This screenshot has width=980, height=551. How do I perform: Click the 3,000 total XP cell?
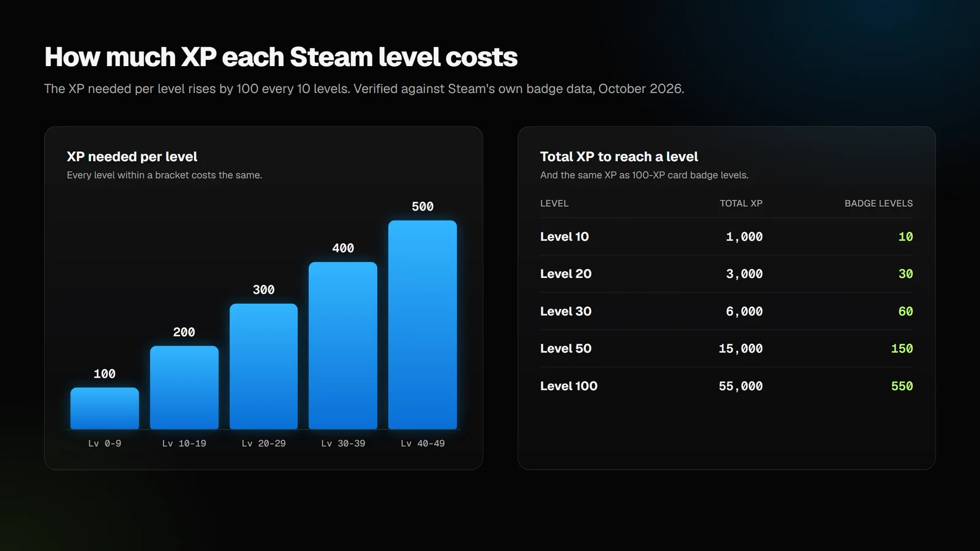point(744,274)
